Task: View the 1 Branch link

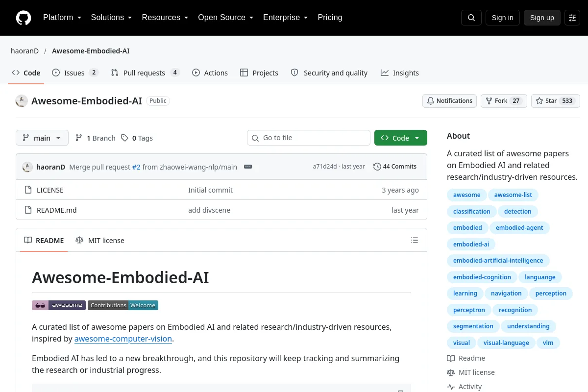Action: [x=96, y=138]
